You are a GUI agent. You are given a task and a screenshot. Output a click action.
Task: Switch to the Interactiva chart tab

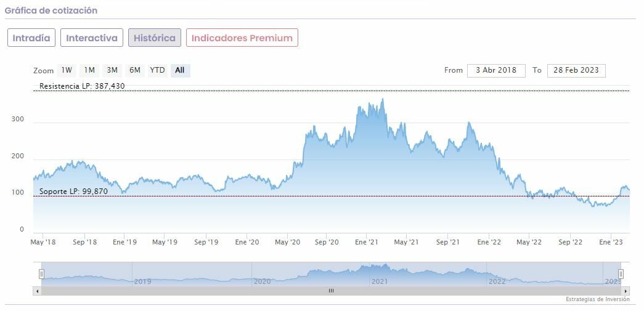click(x=91, y=38)
